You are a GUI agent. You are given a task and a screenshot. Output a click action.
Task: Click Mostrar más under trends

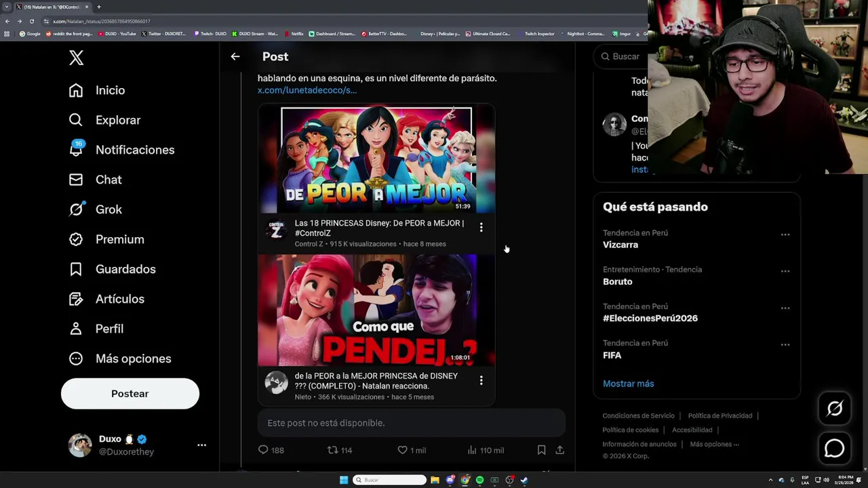click(x=629, y=384)
